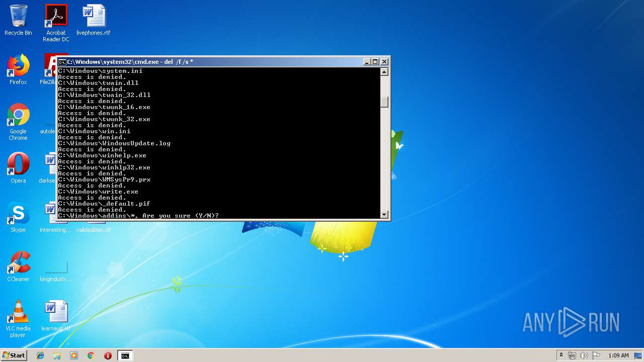Open Internet Explorer from taskbar
Image resolution: width=644 pixels, height=362 pixels.
click(x=40, y=355)
